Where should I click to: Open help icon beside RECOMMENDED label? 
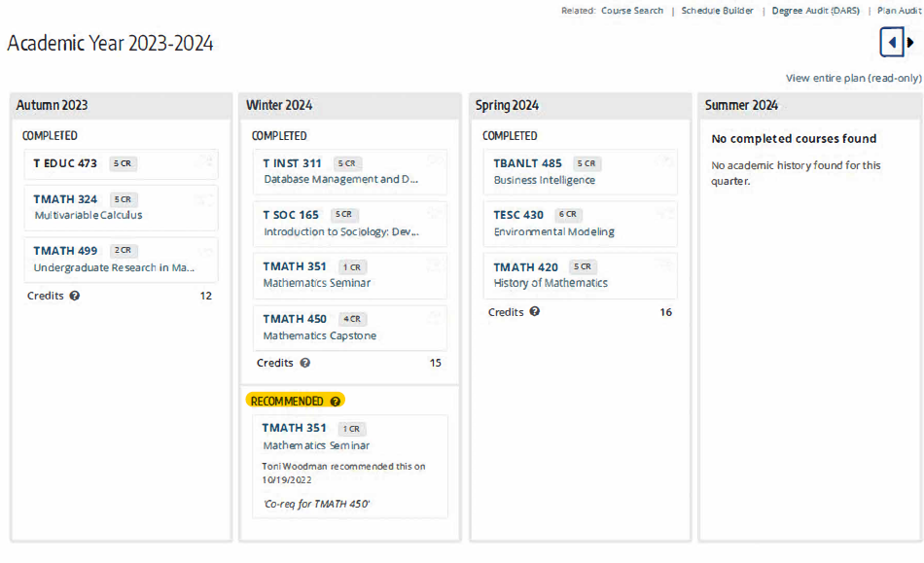click(x=335, y=401)
